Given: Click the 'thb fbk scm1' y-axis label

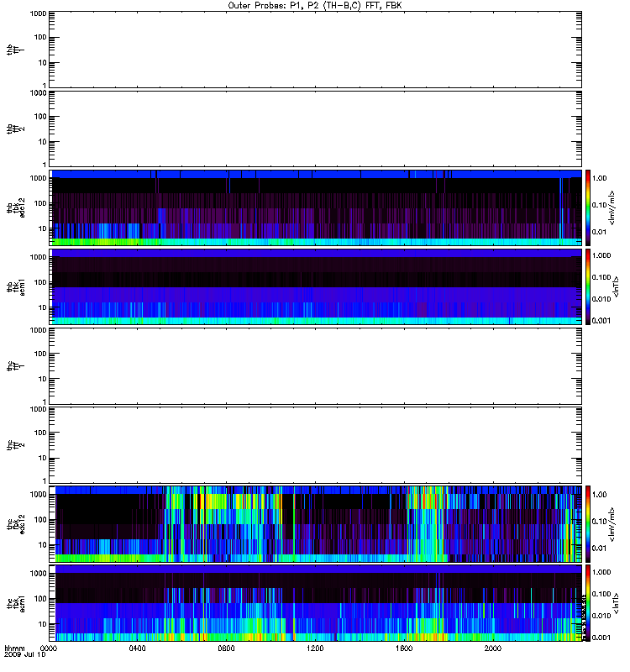Looking at the screenshot, I should click(x=16, y=286).
